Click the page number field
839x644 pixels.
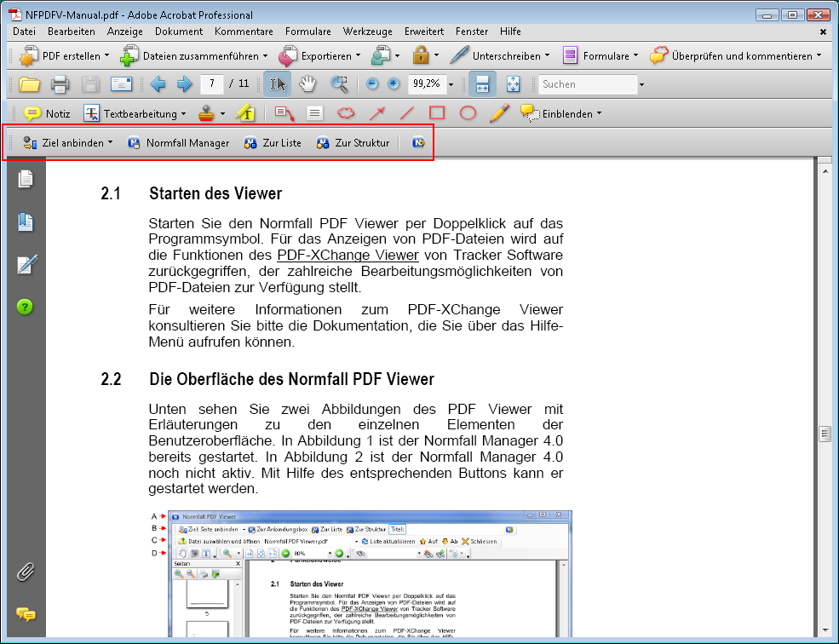pos(212,83)
